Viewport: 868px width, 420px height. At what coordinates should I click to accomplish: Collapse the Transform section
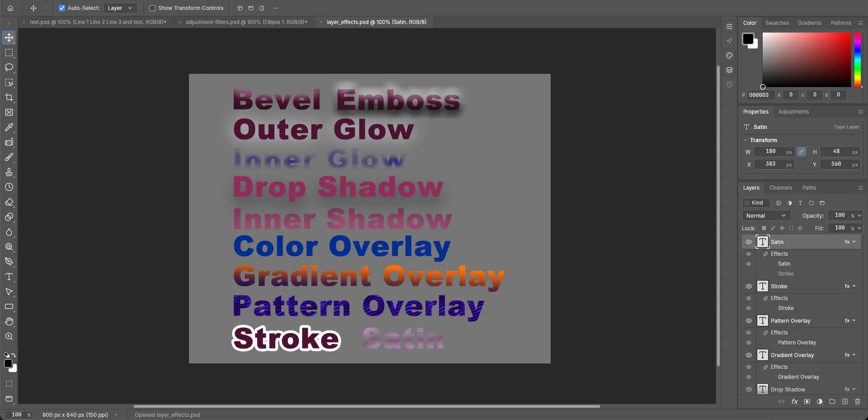click(x=745, y=140)
